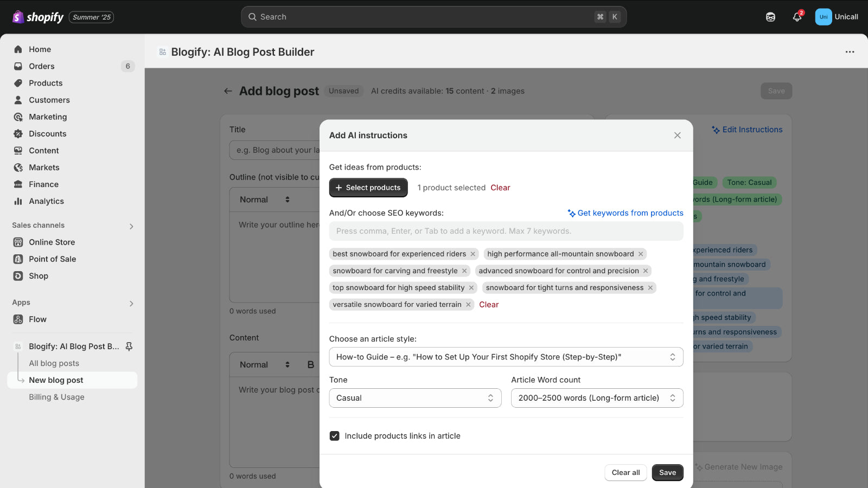The image size is (868, 488).
Task: Open the Flow app icon under Apps
Action: pos(18,319)
